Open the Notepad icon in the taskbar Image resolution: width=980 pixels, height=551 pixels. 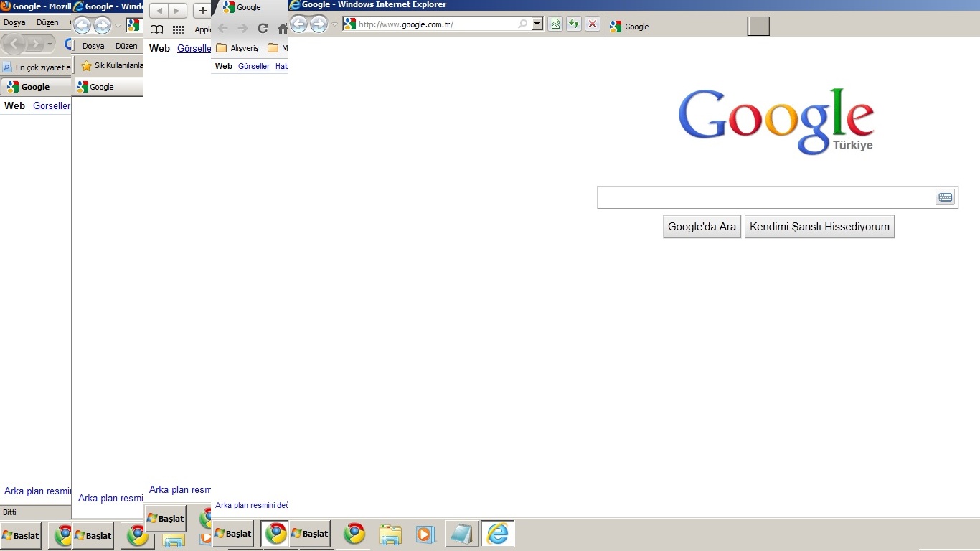point(461,533)
